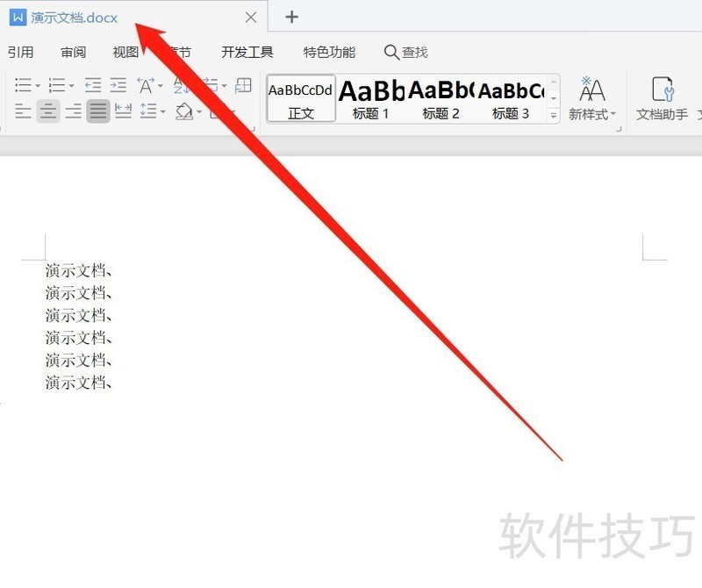Click the 查找 search button
The image size is (702, 588).
coord(406,53)
